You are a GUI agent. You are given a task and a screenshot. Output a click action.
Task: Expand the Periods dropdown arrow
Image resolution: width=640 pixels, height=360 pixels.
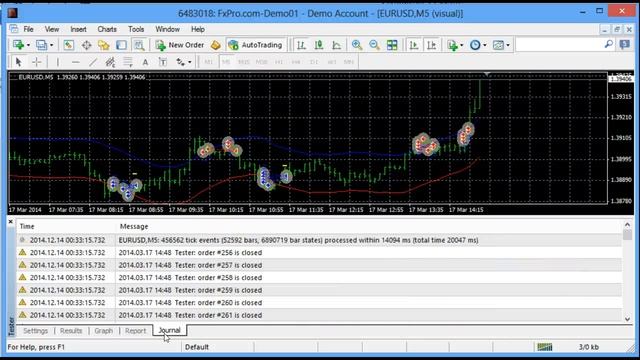click(485, 45)
